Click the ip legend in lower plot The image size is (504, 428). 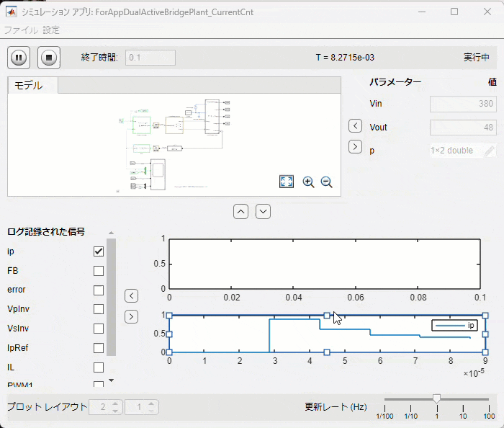(454, 326)
